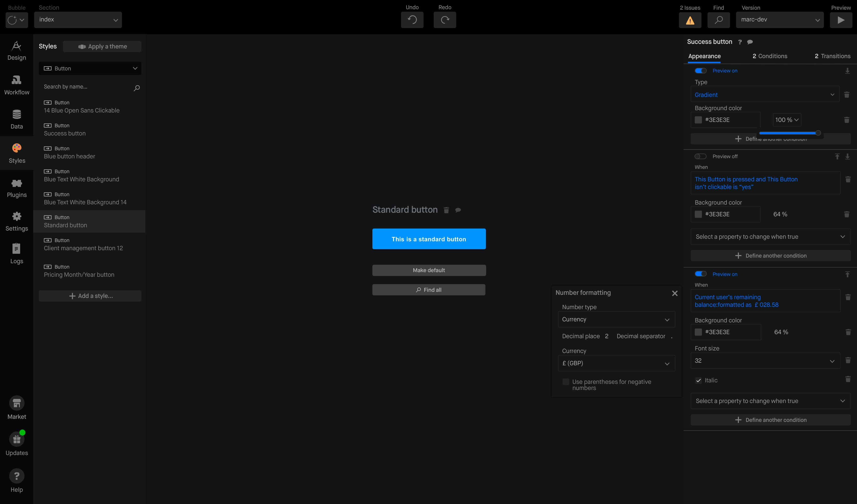Toggle the top Preview on switch

[x=700, y=71]
